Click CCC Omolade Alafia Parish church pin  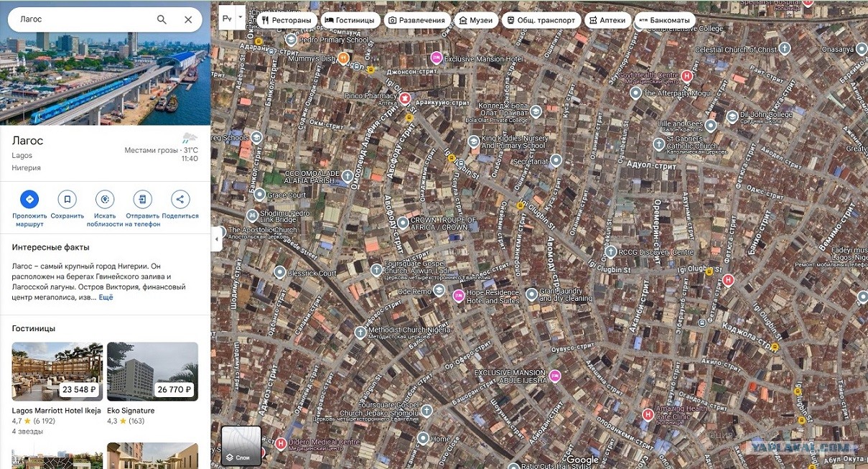(347, 176)
